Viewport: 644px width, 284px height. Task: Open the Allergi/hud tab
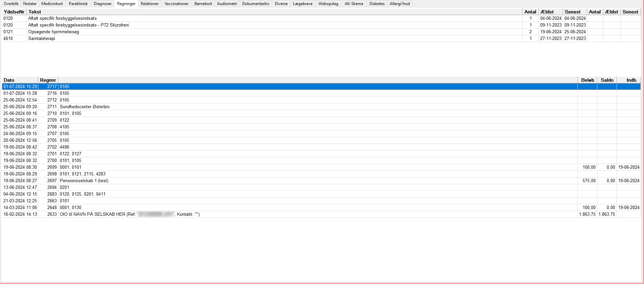pyautogui.click(x=400, y=4)
